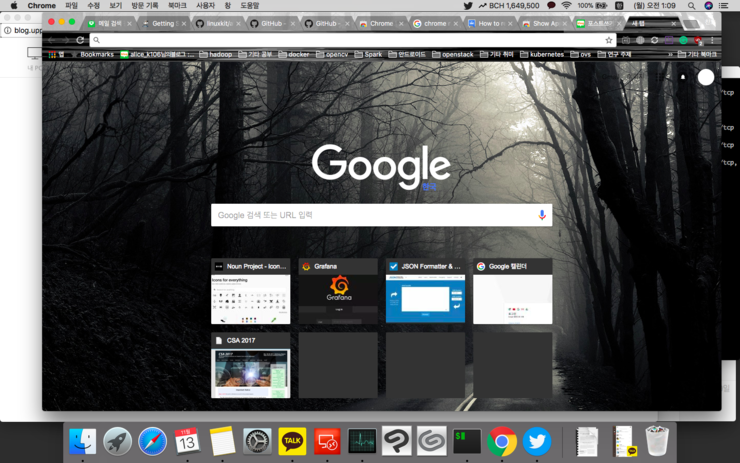Close the '메일 검색' tab
740x463 pixels.
click(129, 24)
